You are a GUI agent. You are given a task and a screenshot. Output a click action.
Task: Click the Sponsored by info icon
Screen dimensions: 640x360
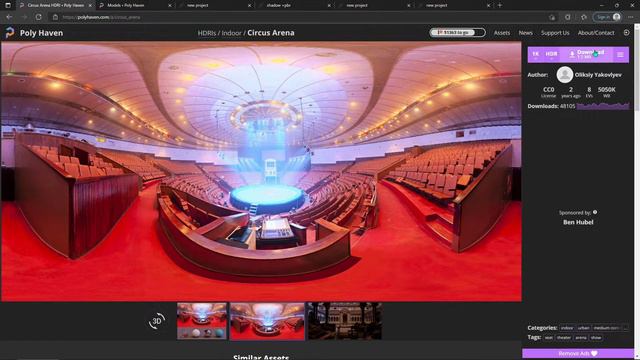tap(595, 212)
